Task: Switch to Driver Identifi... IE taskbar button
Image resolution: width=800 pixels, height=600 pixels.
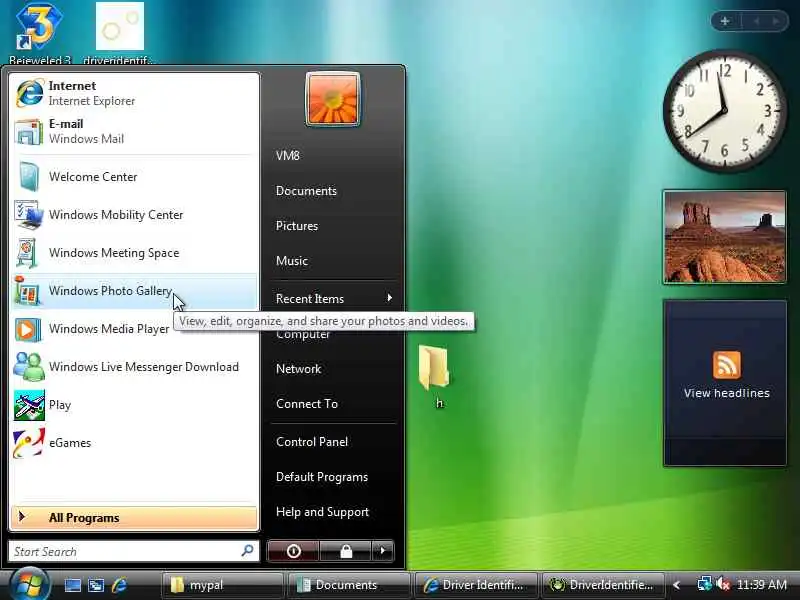Action: (476, 585)
